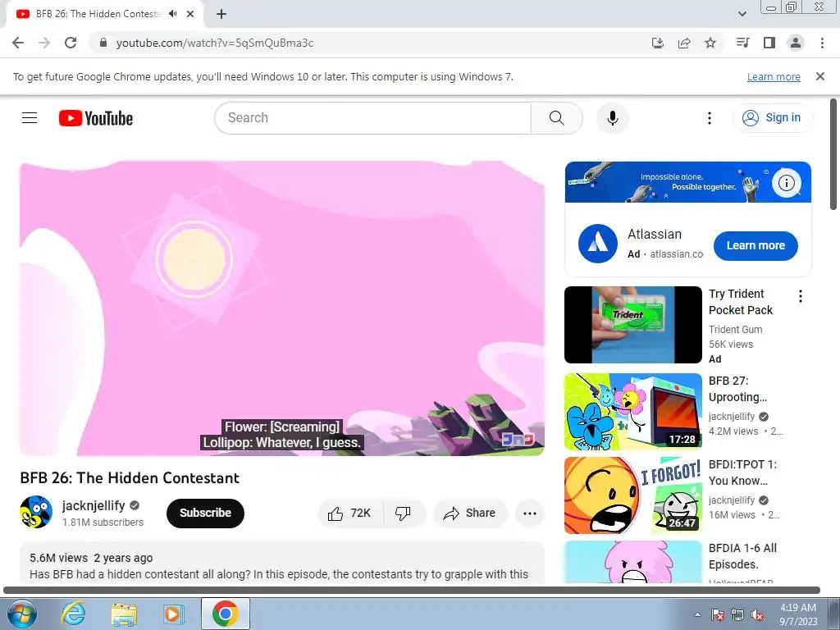This screenshot has height=630, width=840.
Task: Mute tab using speaker icon on tab
Action: pyautogui.click(x=173, y=14)
